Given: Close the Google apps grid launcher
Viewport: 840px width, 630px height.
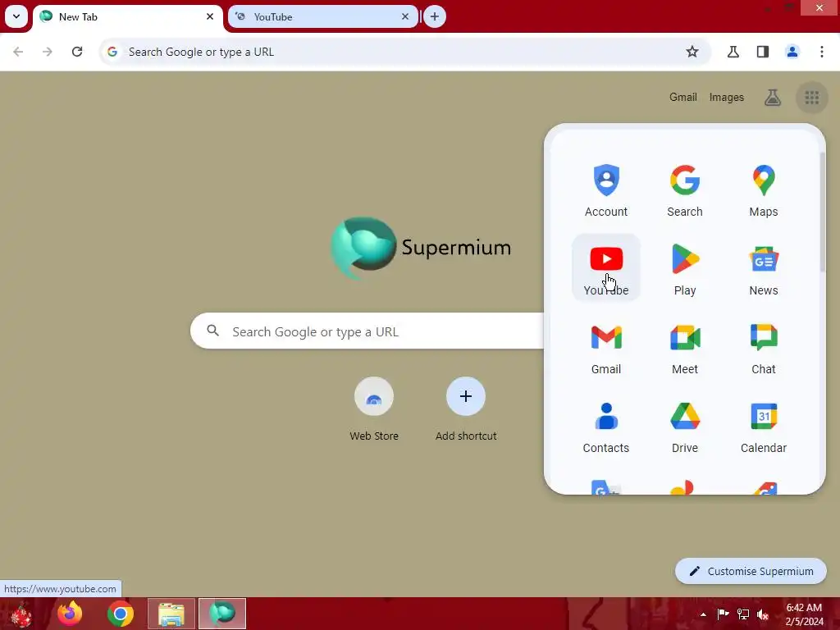Looking at the screenshot, I should click(x=811, y=98).
